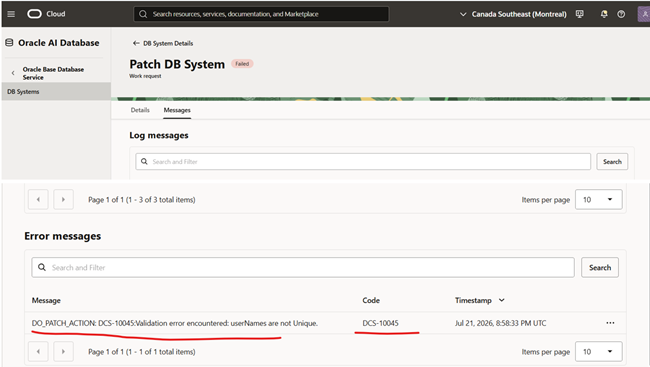Click Search next to the Error messages filter
The image size is (650, 367).
[600, 267]
